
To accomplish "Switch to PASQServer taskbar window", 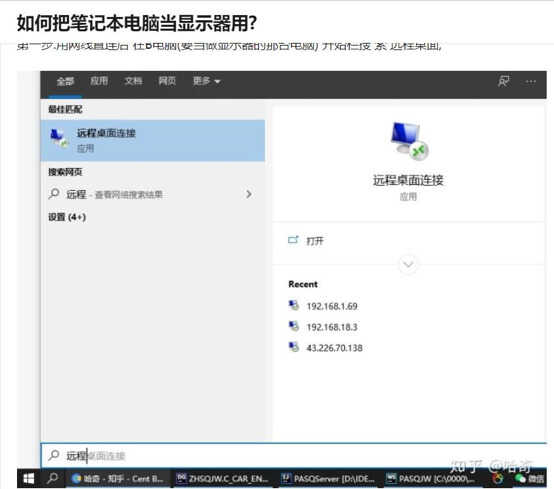I will [x=329, y=479].
